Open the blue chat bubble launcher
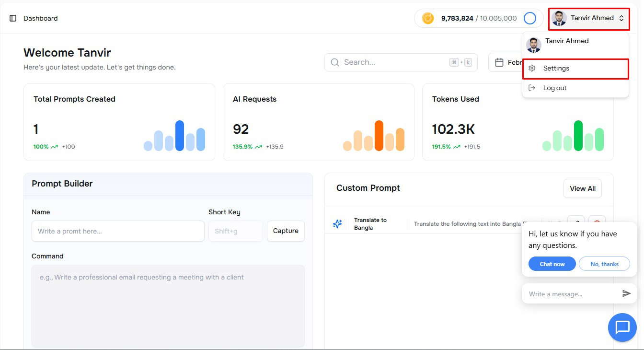 pos(622,327)
